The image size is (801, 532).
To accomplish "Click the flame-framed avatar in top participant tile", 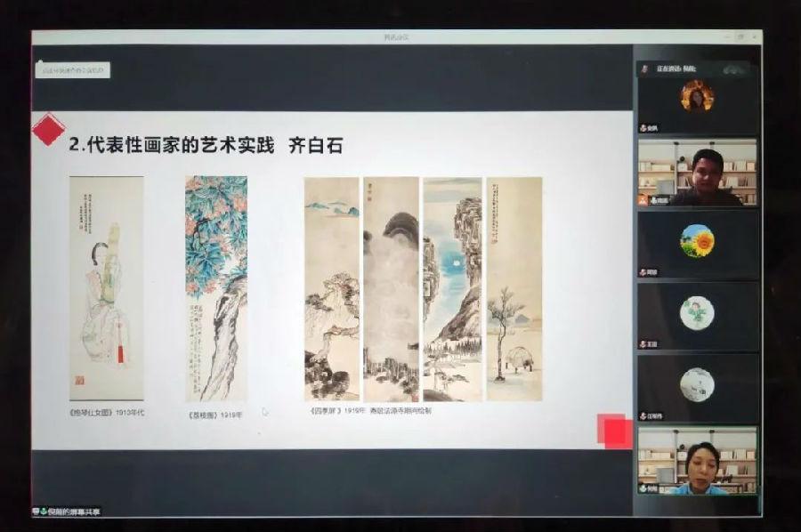I will coord(697,95).
